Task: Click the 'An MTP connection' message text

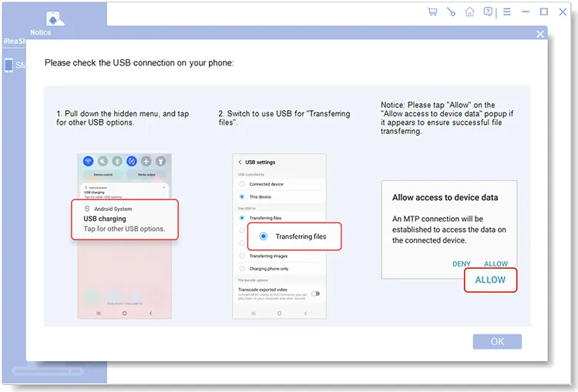Action: point(449,230)
